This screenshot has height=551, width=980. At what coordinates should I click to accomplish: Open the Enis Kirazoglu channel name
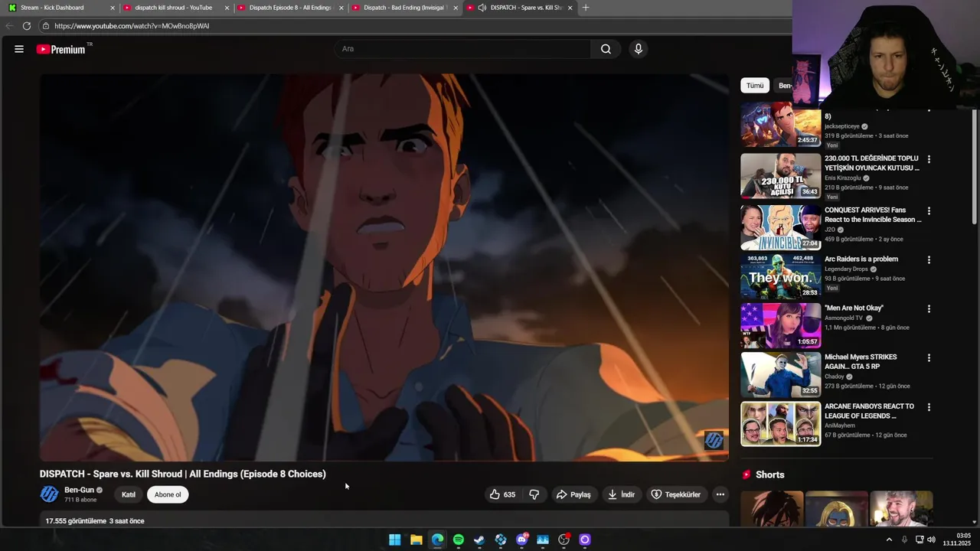[x=843, y=178]
